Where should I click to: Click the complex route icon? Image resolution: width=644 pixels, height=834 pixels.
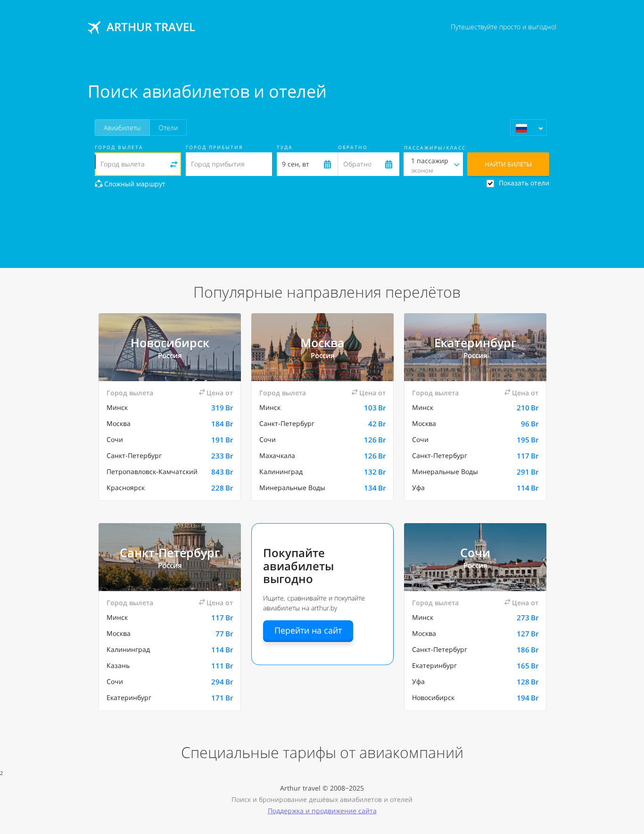99,183
